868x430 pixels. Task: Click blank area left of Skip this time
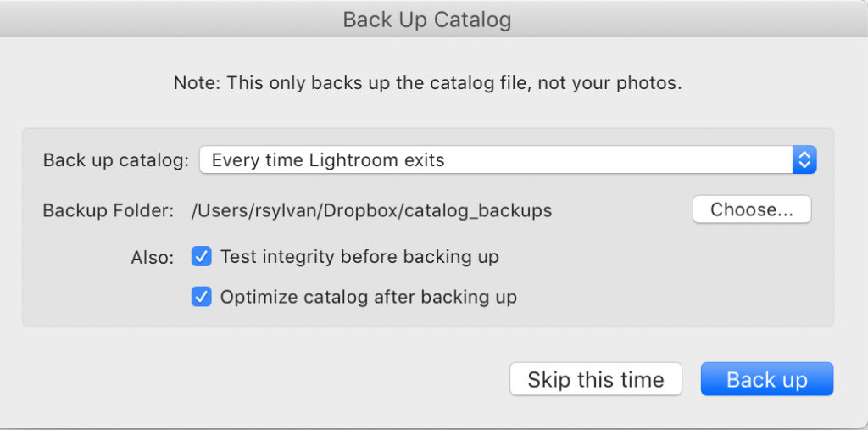(254, 379)
